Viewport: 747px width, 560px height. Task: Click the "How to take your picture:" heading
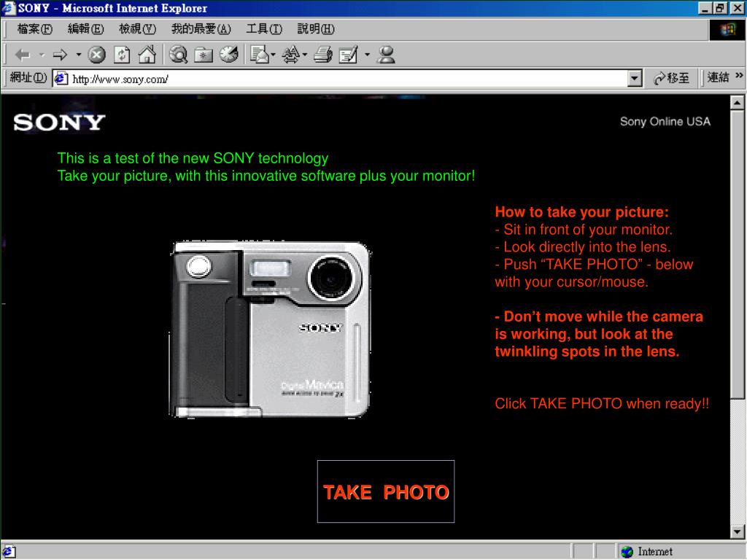581,212
